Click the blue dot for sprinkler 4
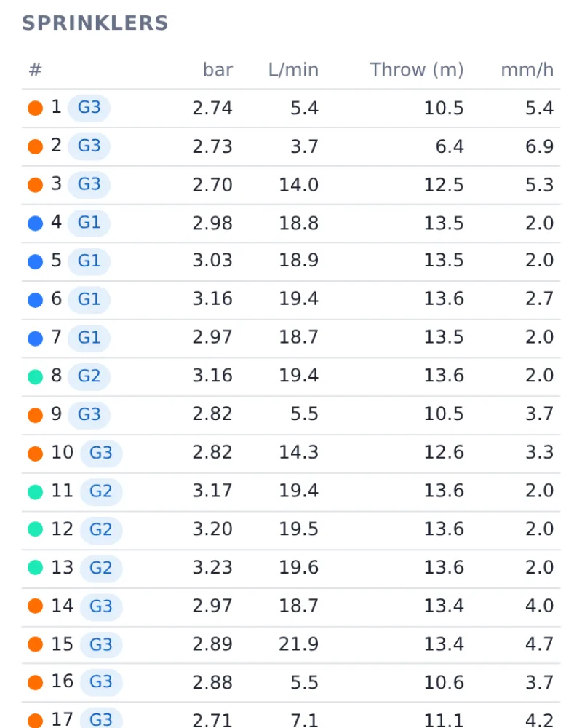Screen dimensions: 582x728 [x=35, y=223]
